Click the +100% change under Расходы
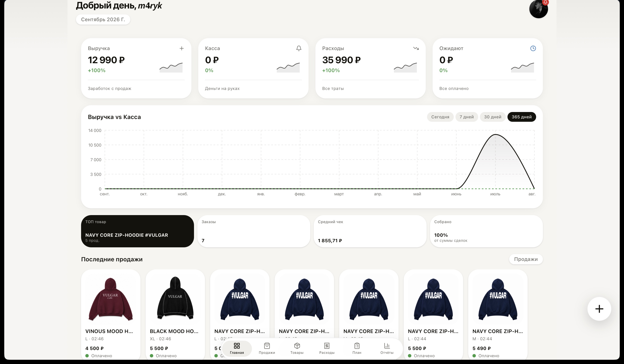 point(331,70)
